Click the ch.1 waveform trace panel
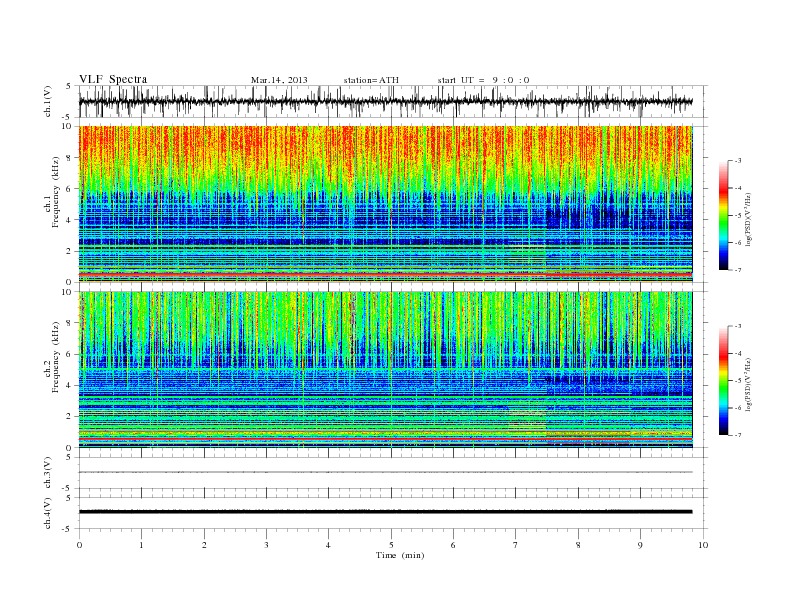This screenshot has width=792, height=612. [393, 101]
